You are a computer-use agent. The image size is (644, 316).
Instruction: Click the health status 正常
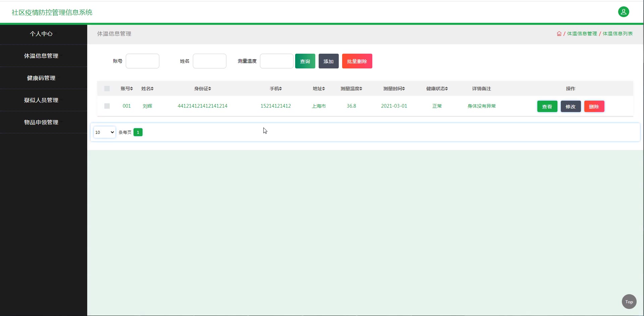click(437, 106)
